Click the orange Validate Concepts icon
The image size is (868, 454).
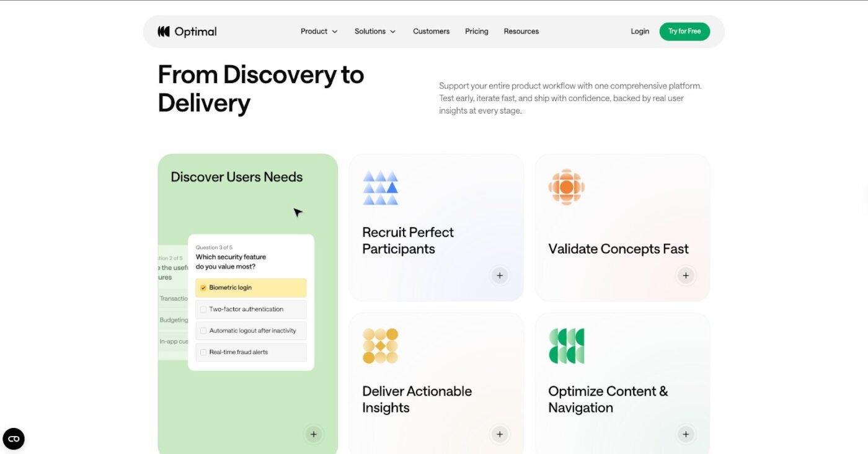[566, 187]
